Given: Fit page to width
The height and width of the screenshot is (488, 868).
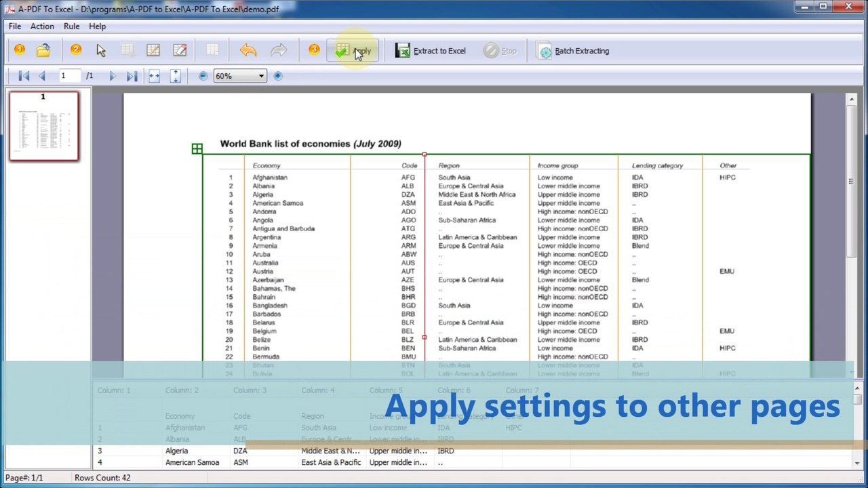Looking at the screenshot, I should pos(155,76).
